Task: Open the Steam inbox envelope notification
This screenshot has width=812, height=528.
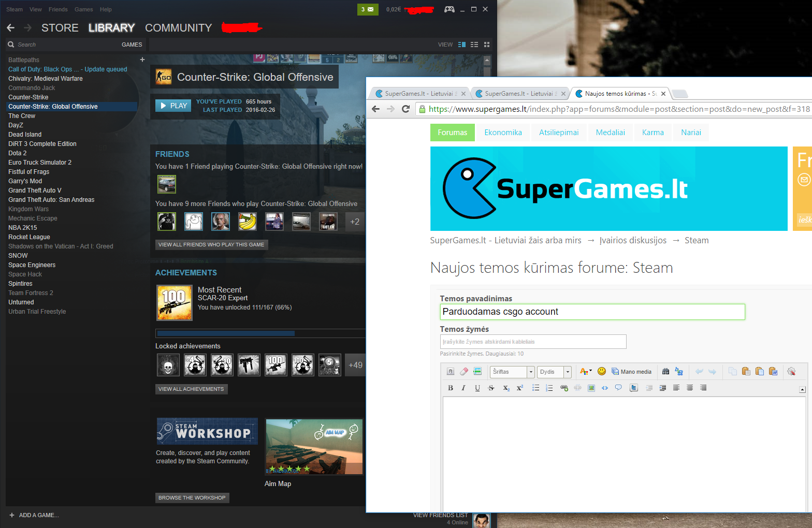Action: (368, 9)
